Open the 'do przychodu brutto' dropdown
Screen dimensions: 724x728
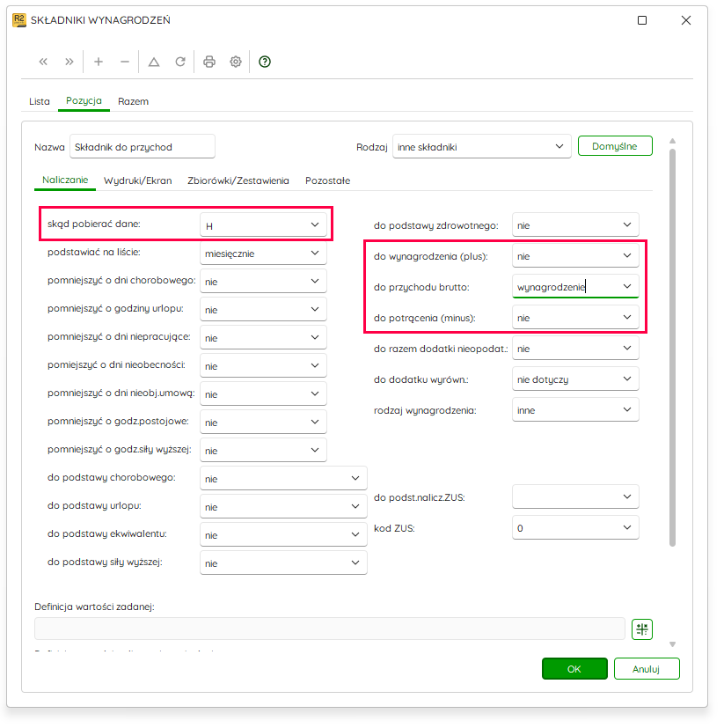(x=575, y=286)
